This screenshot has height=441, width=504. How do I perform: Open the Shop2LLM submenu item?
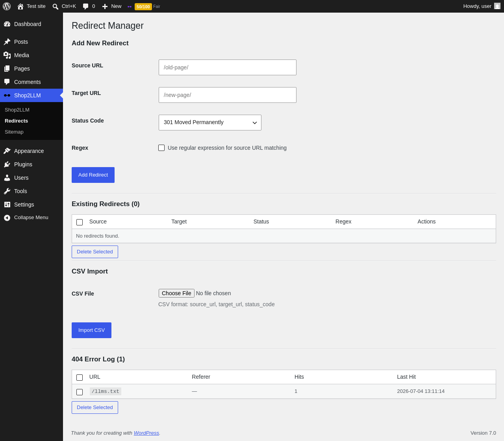[17, 110]
